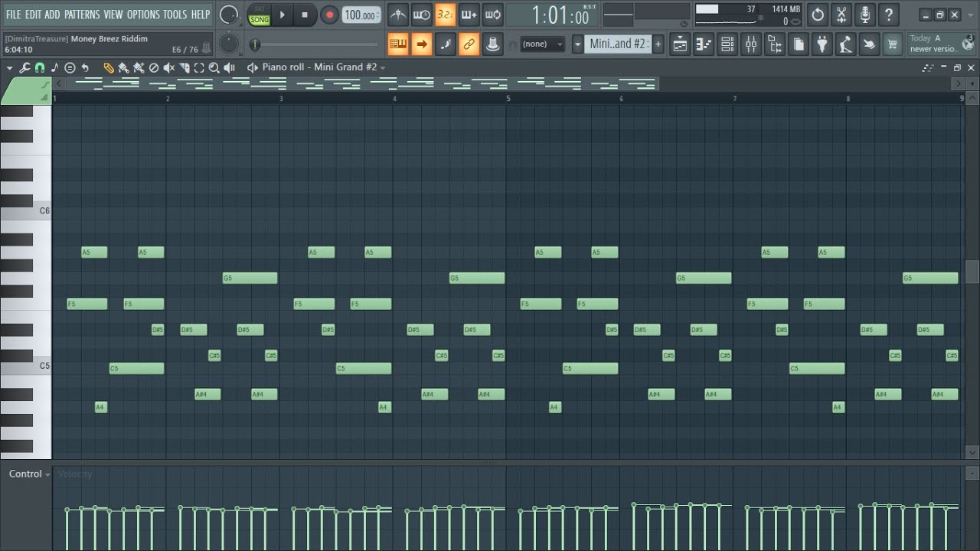Select the playback scrub speaker tool
This screenshot has width=980, height=551.
[x=229, y=67]
